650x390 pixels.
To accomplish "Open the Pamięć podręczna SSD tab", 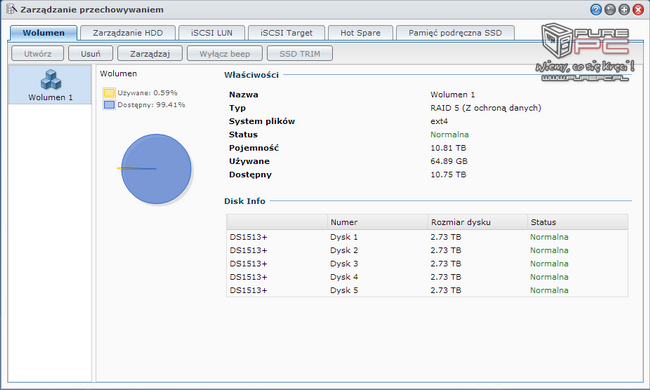I will [455, 33].
